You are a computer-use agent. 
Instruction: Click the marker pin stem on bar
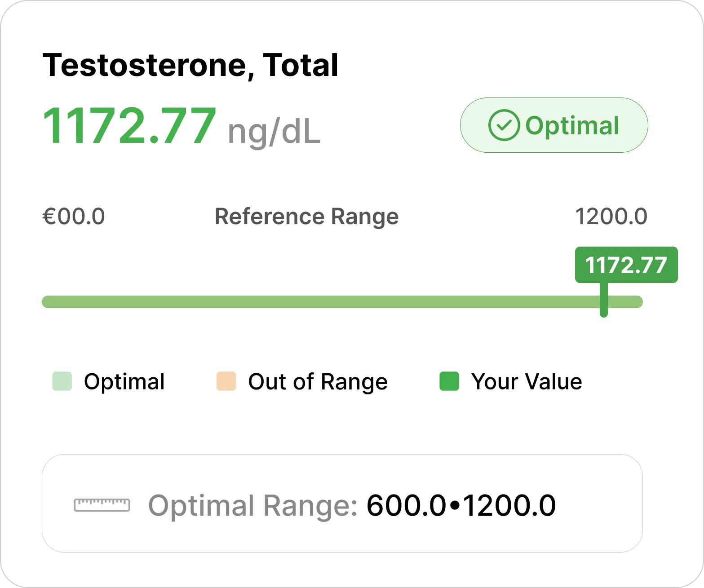(604, 301)
